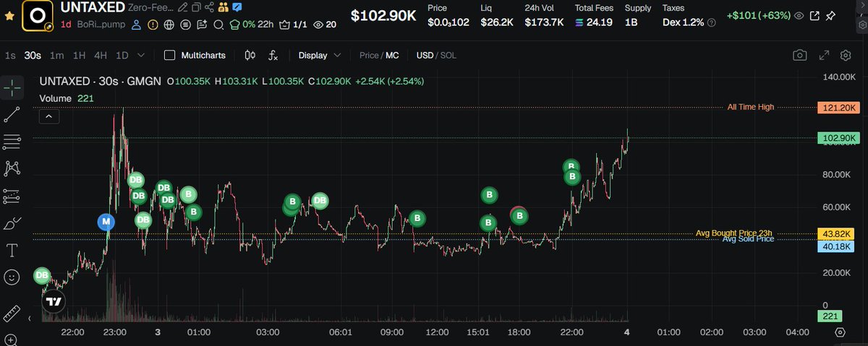This screenshot has height=346, width=868.
Task: Click the UNTAXED token logo
Action: pyautogui.click(x=36, y=16)
